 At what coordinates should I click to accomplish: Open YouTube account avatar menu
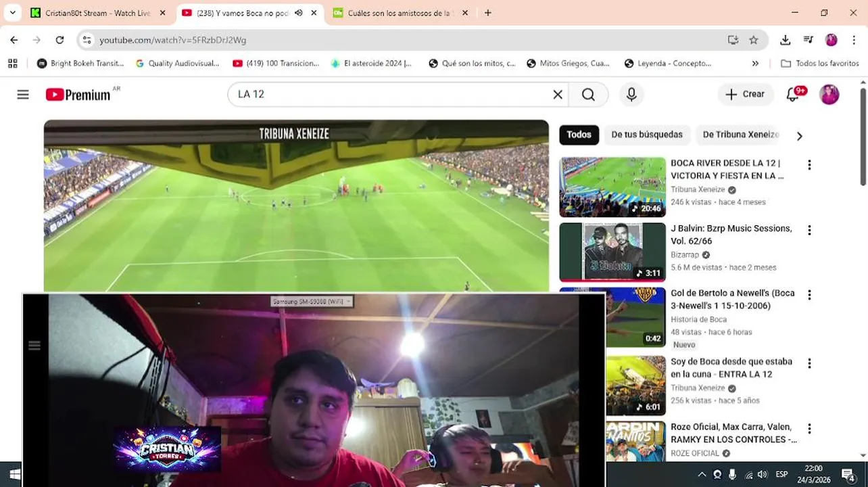point(829,95)
